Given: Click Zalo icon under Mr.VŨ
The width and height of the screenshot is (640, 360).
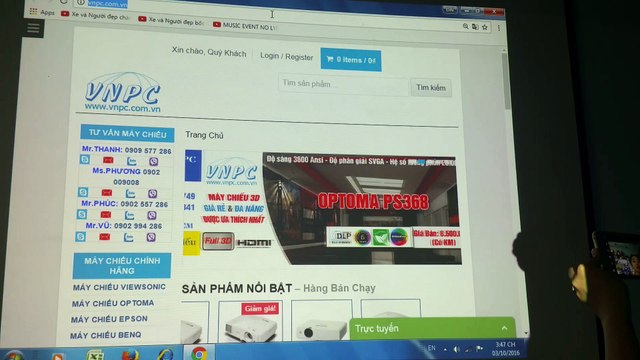Looking at the screenshot, I should (x=129, y=237).
